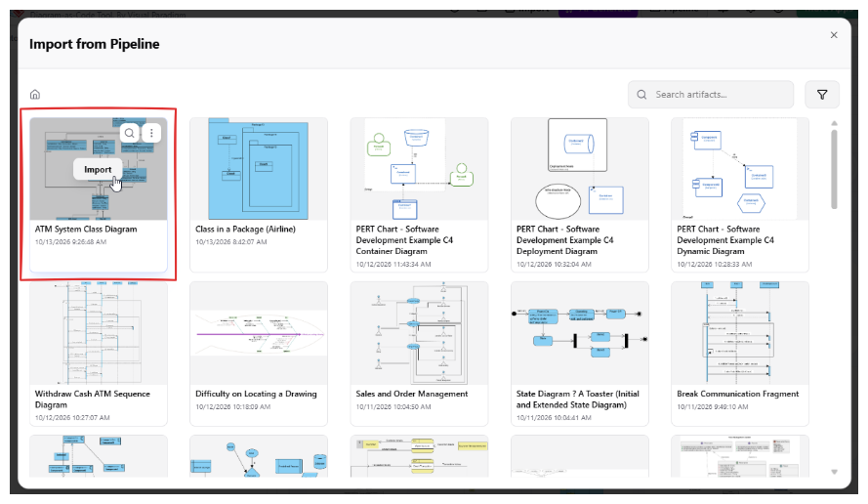Screen dimensions: 868x504
Task: Click the home breadcrumb icon
Action: tap(35, 94)
